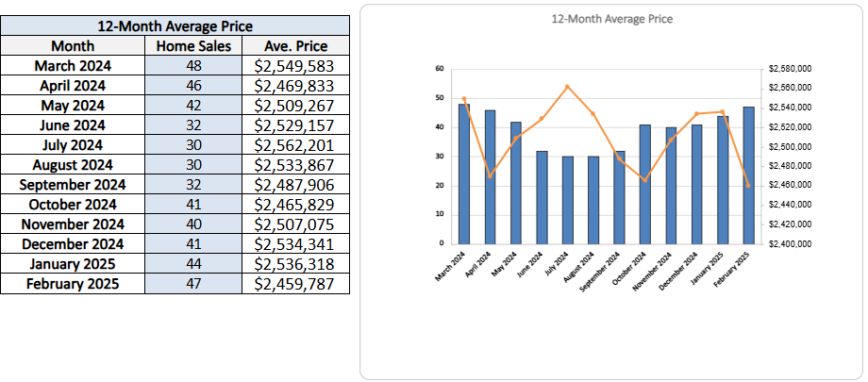Click the October 2024 orange line data point
The width and height of the screenshot is (868, 382).
coord(645,180)
